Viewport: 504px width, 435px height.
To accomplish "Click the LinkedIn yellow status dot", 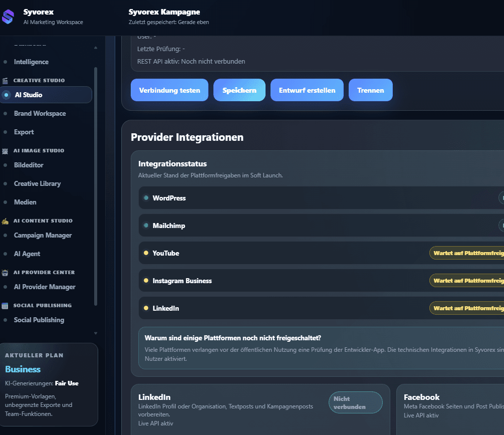I will click(x=146, y=308).
